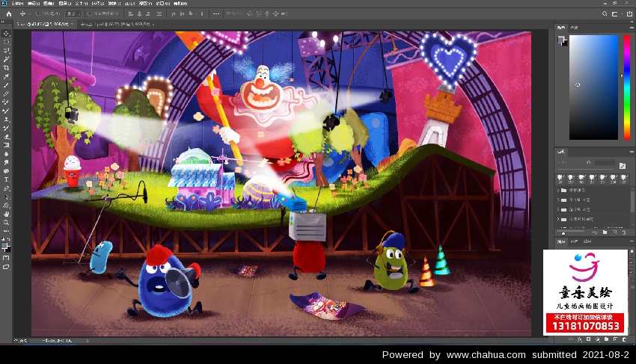The image size is (636, 364).
Task: Delete brush with Brushes panel trash icon
Action: coord(624,232)
